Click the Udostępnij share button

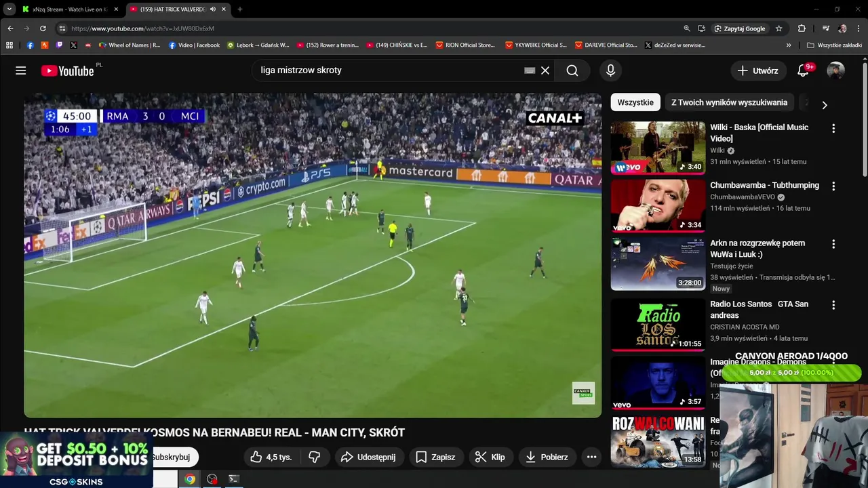pos(368,457)
